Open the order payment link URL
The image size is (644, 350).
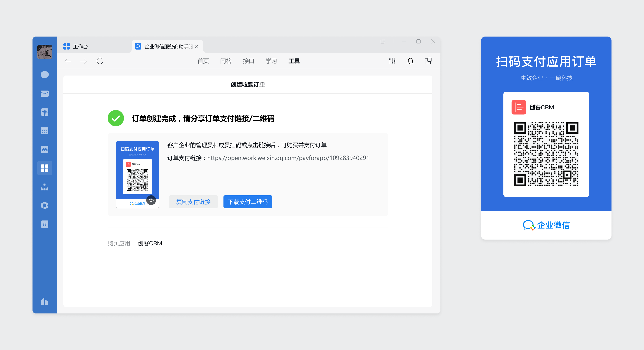coord(288,158)
